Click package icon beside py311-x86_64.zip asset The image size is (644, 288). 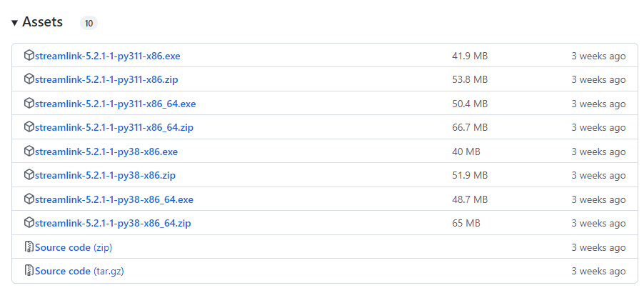tap(29, 127)
